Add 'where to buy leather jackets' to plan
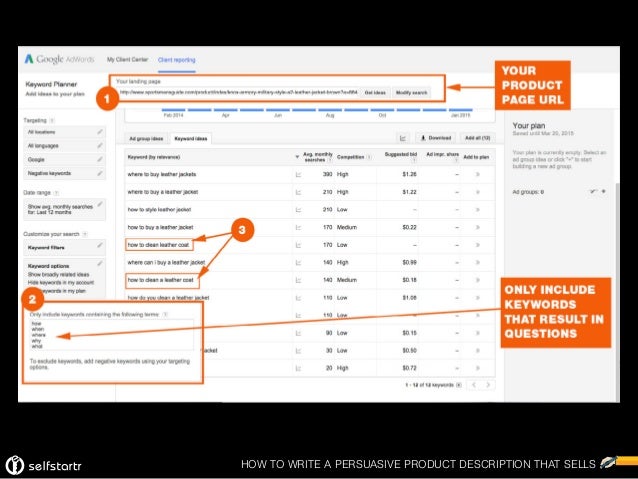 [x=478, y=175]
